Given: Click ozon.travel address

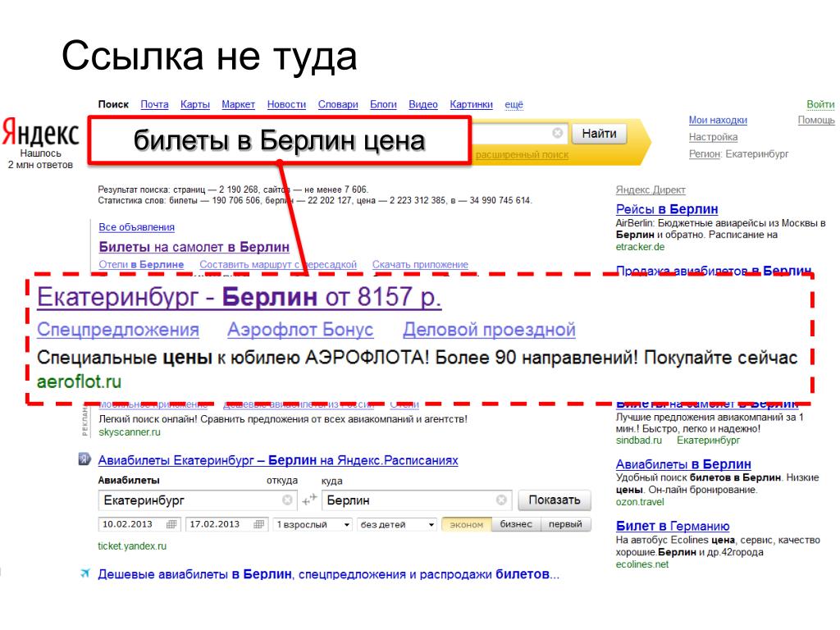Looking at the screenshot, I should 640,502.
